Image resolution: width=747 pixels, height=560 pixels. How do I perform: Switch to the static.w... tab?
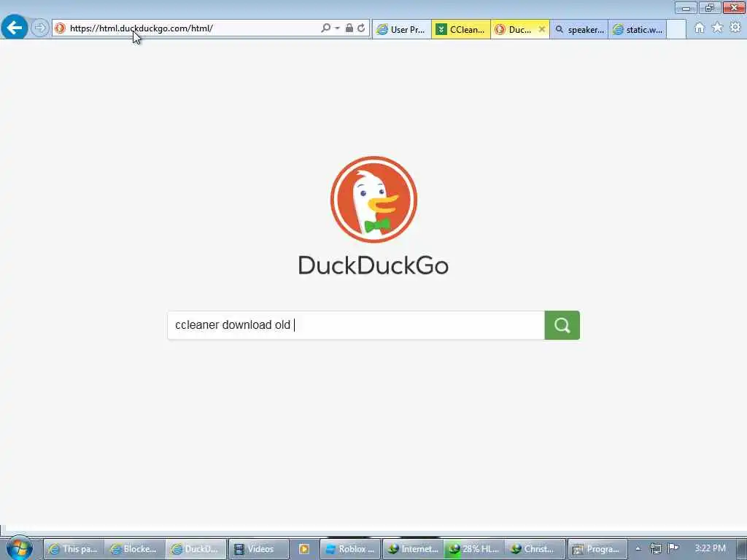tap(638, 29)
